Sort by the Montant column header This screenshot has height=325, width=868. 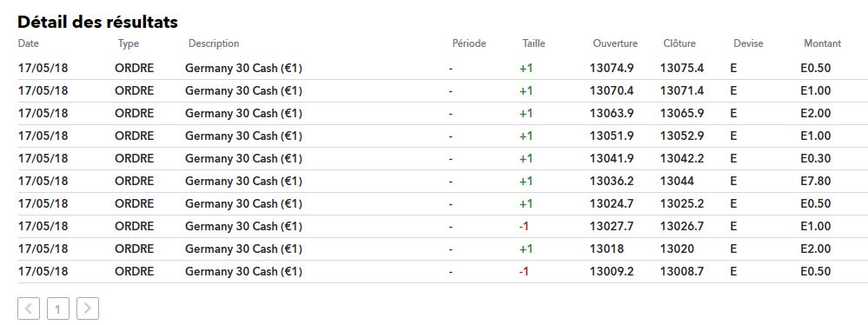point(823,43)
